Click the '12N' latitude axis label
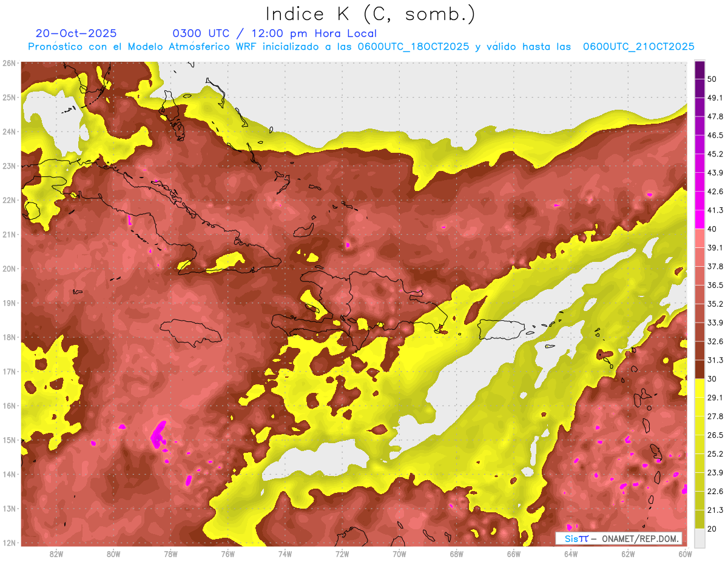Viewport: 728px width, 562px height. click(x=9, y=543)
